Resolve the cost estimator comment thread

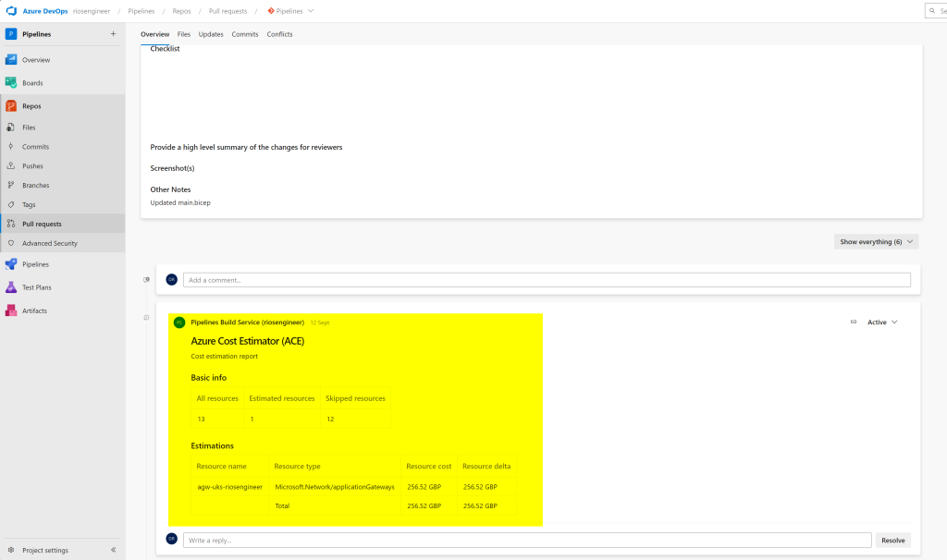tap(892, 540)
